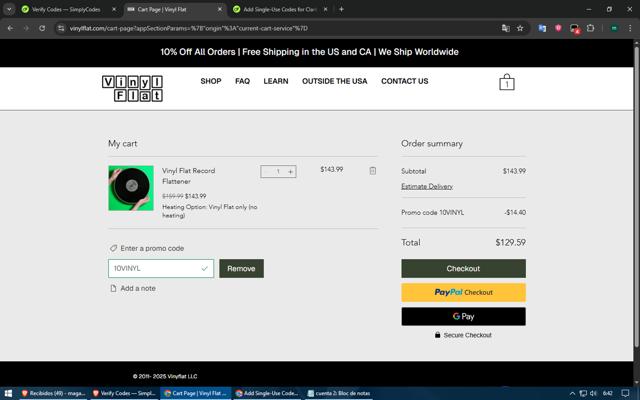640x400 pixels.
Task: Click the vinyl record product thumbnail
Action: pos(131,188)
